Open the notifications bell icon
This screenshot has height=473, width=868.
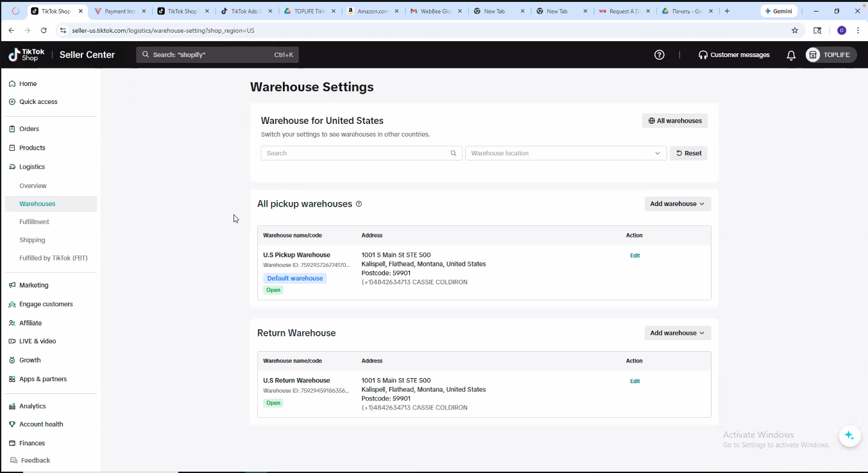(x=791, y=55)
